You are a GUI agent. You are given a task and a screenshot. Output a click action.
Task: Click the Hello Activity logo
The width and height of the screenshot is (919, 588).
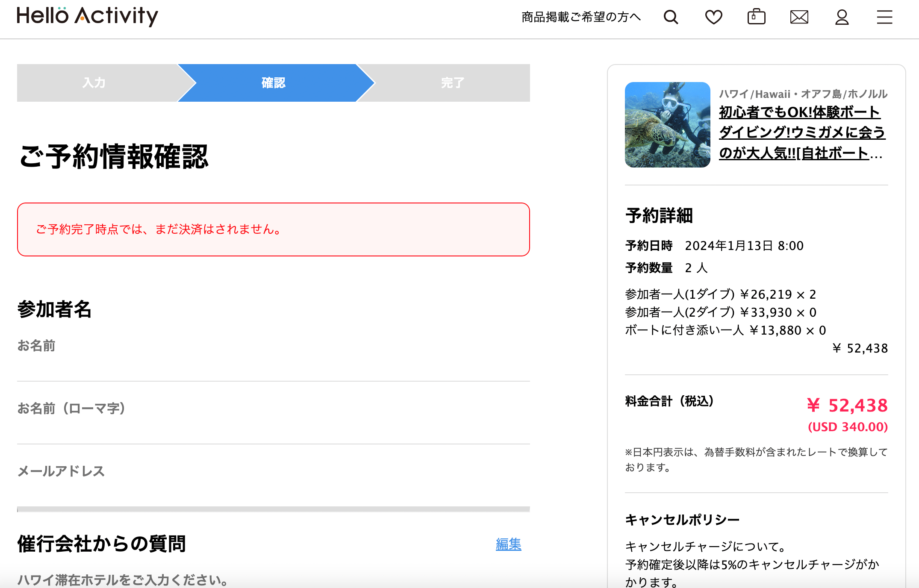[87, 16]
